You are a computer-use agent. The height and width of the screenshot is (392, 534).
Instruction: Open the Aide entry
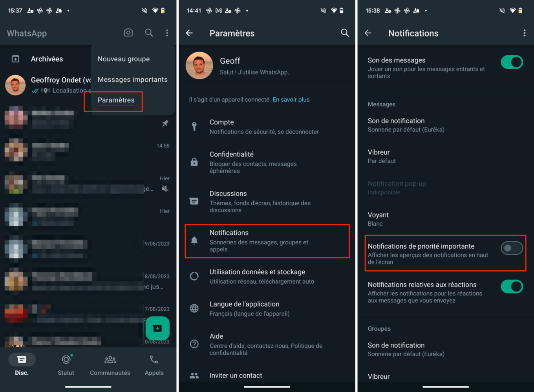pos(267,344)
